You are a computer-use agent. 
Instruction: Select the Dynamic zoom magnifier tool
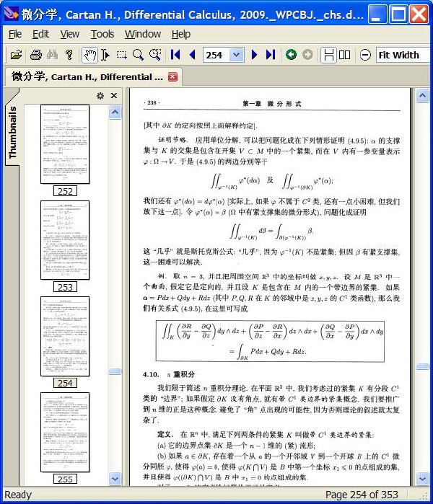pos(155,55)
